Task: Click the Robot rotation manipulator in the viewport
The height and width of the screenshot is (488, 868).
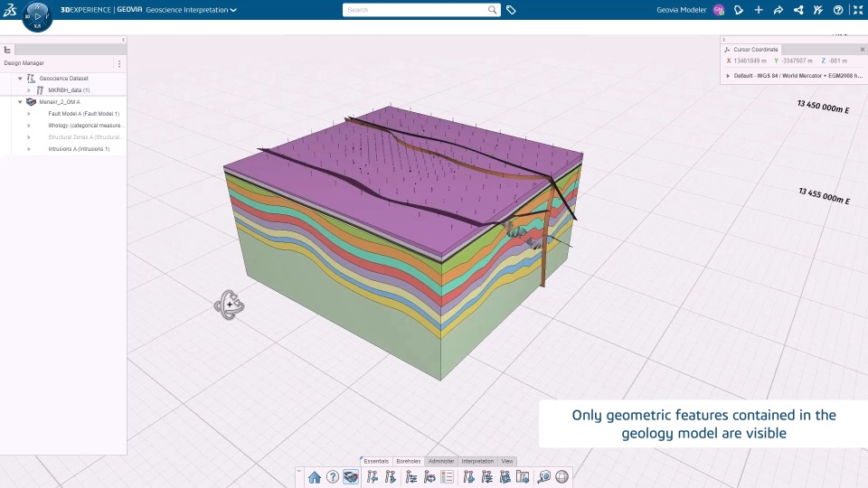Action: click(229, 305)
